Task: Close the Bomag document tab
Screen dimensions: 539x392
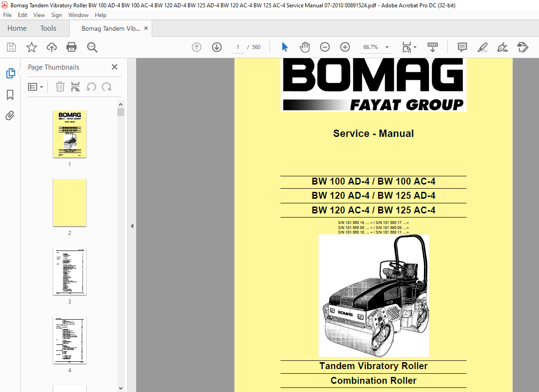Action: (x=146, y=28)
